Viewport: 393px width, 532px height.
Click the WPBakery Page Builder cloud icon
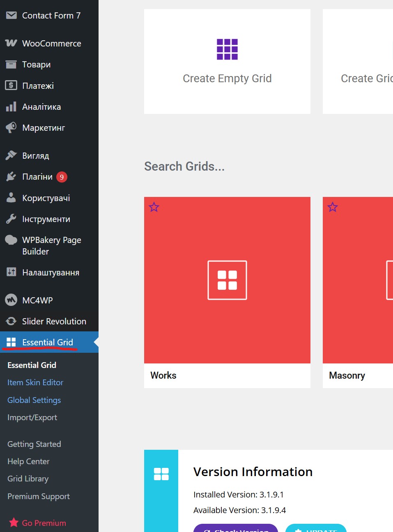11,240
